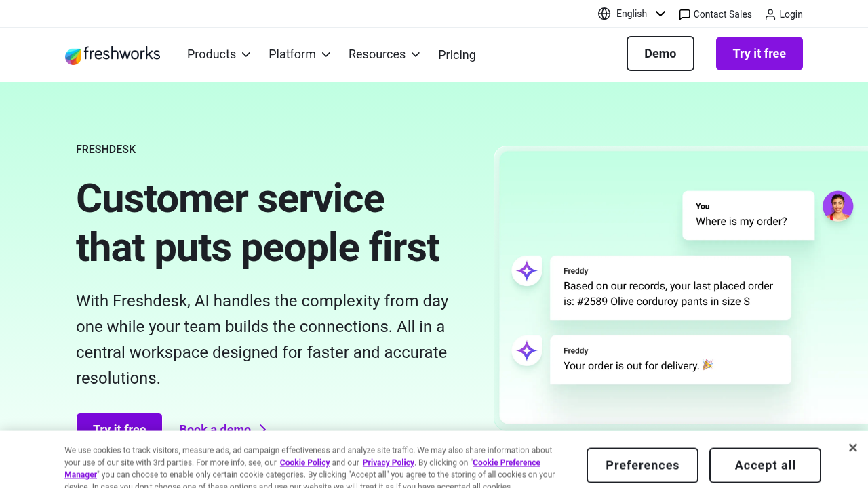Click the Login person icon
Viewport: 868px width, 488px height.
770,14
